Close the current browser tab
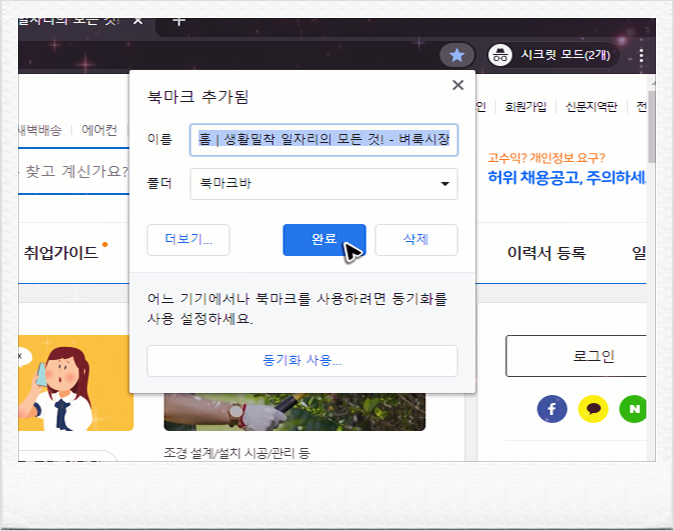Viewport: 674px width, 531px height. 138,20
